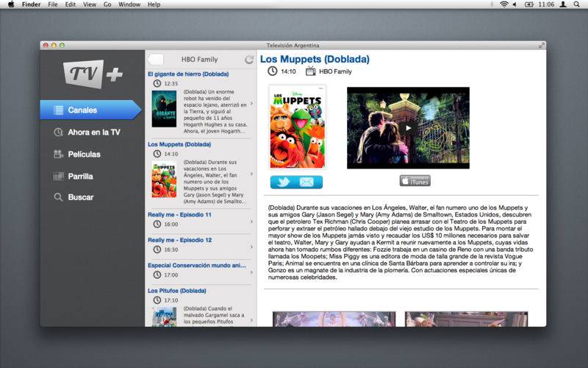Click El gigante de hierro poster thumbnail
588x368 pixels.
[x=164, y=108]
